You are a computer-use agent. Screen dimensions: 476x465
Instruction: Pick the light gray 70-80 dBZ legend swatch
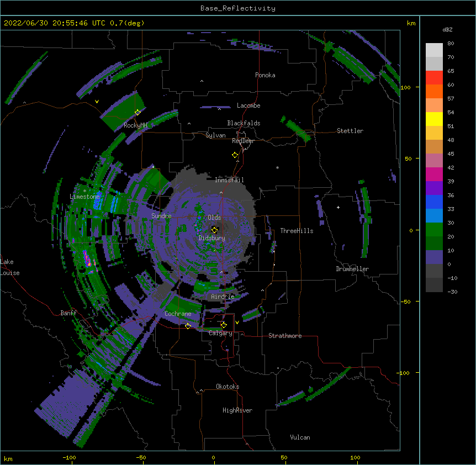pyautogui.click(x=434, y=50)
